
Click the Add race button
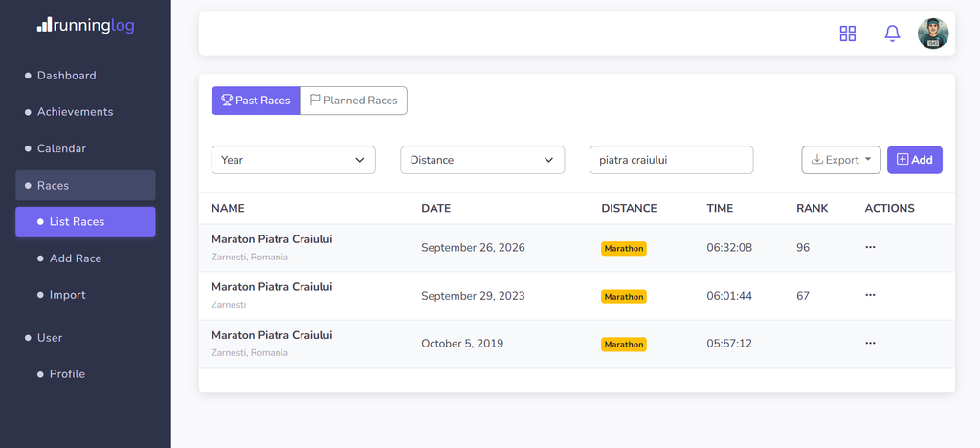(915, 160)
